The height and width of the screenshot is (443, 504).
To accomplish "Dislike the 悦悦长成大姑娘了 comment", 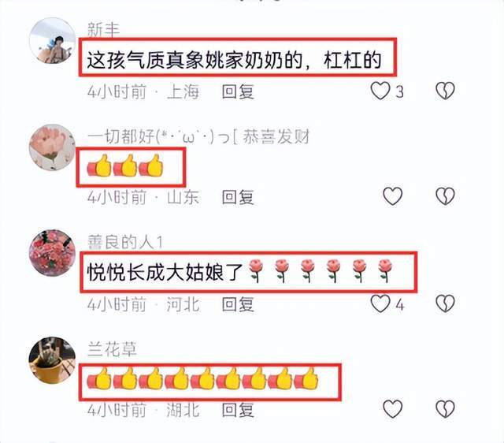I will pyautogui.click(x=445, y=303).
